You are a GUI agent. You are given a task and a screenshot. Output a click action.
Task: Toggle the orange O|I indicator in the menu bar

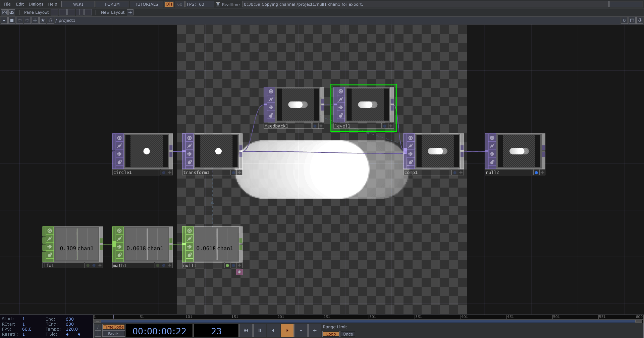(x=169, y=4)
